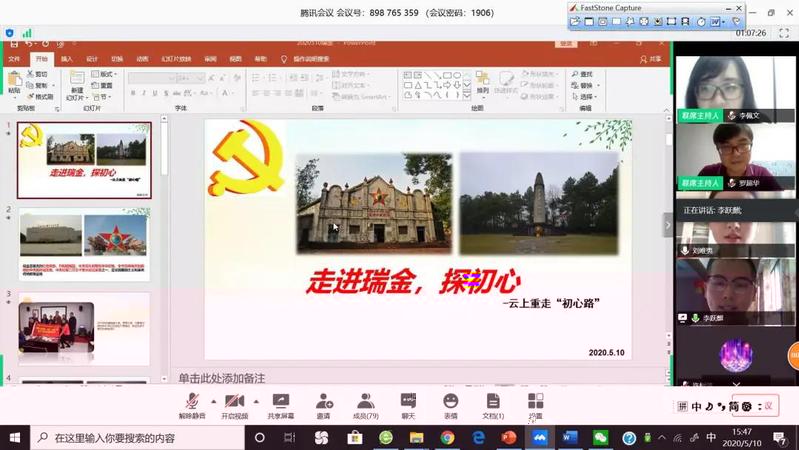Click the Find command
Screen dimensions: 799x450
[582, 74]
